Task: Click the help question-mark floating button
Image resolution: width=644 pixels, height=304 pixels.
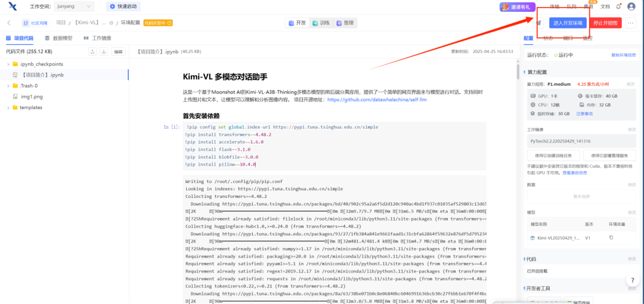Action: point(633,280)
